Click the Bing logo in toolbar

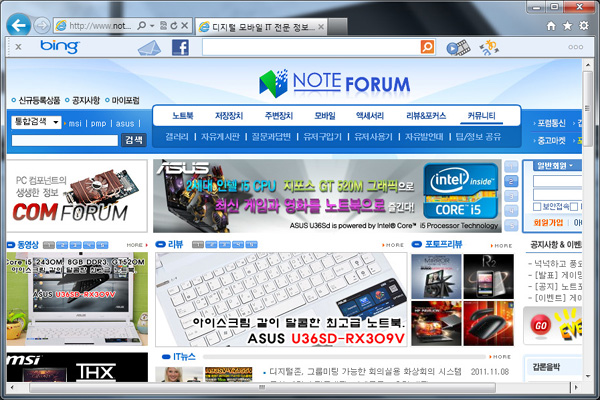tap(60, 47)
